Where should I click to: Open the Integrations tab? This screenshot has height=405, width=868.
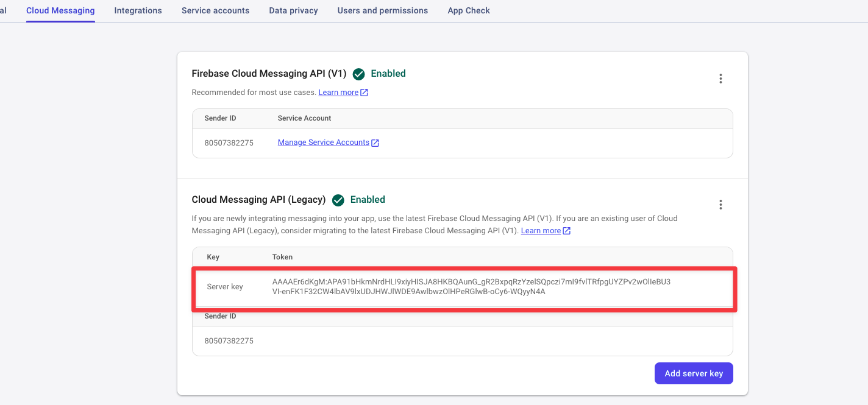pyautogui.click(x=138, y=10)
